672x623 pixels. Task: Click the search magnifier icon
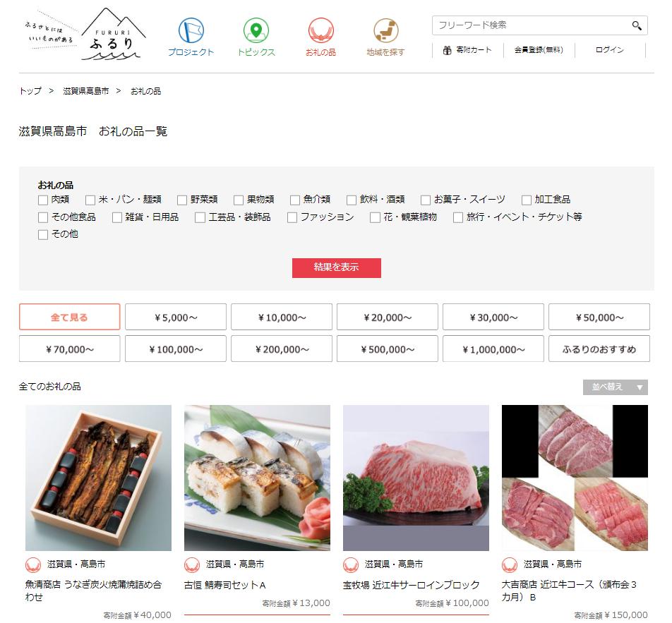coord(637,25)
